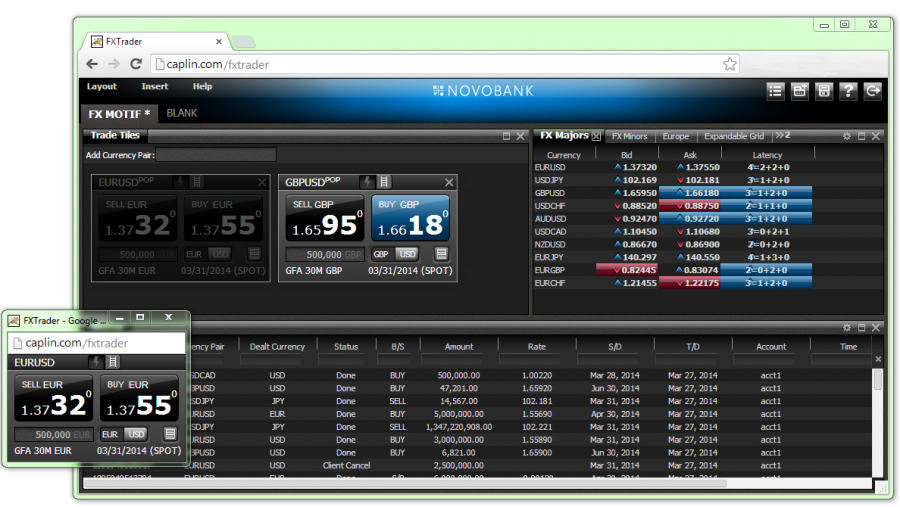Open FX Majors panel settings gear
Image resolution: width=900 pixels, height=507 pixels.
point(847,136)
